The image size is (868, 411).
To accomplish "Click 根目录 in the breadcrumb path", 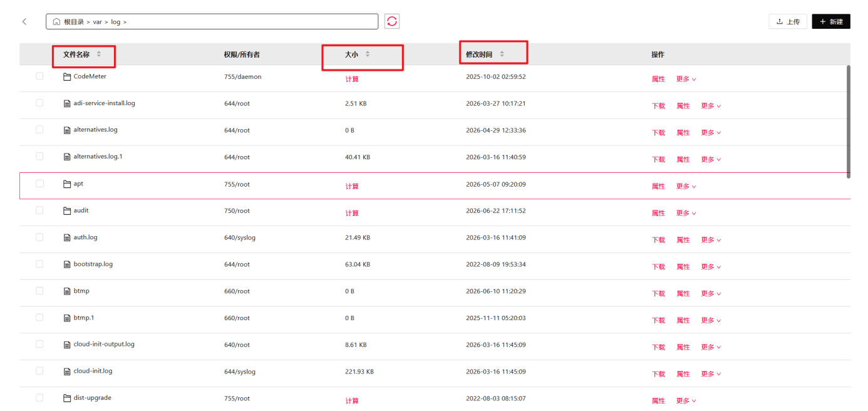I will tap(74, 22).
